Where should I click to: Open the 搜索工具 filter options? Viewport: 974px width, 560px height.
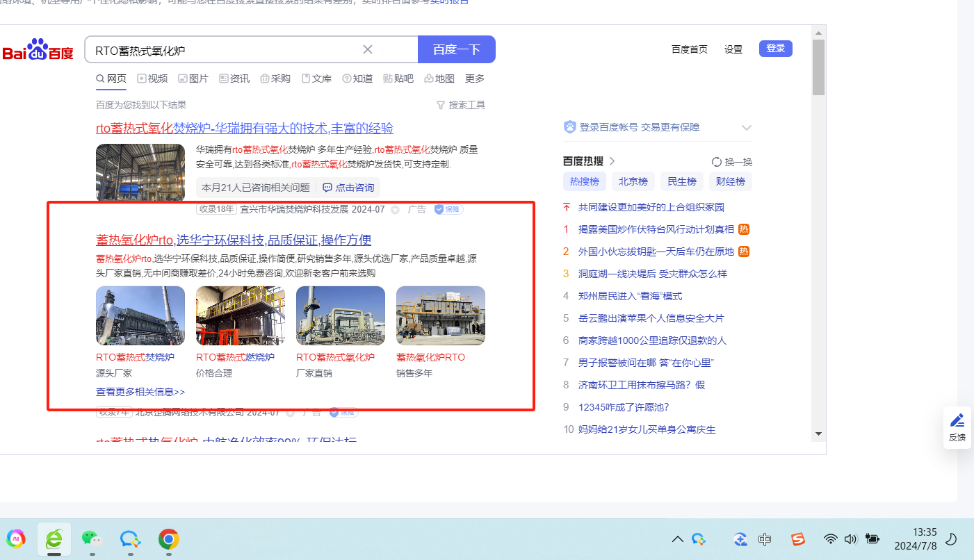coord(460,105)
